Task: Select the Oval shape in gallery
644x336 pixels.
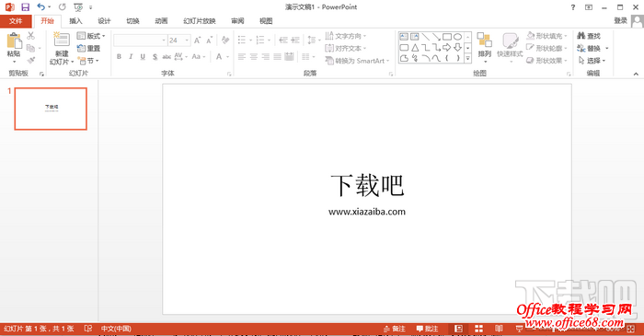Action: 457,37
